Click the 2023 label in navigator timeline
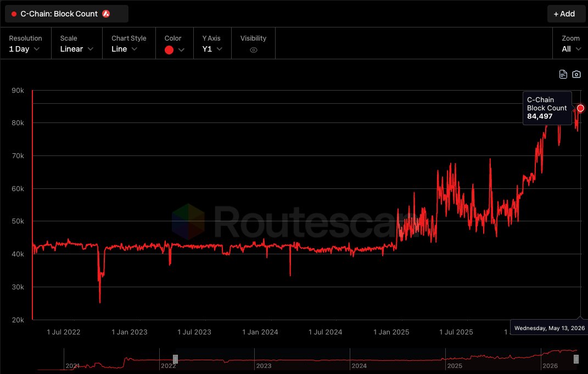 264,366
